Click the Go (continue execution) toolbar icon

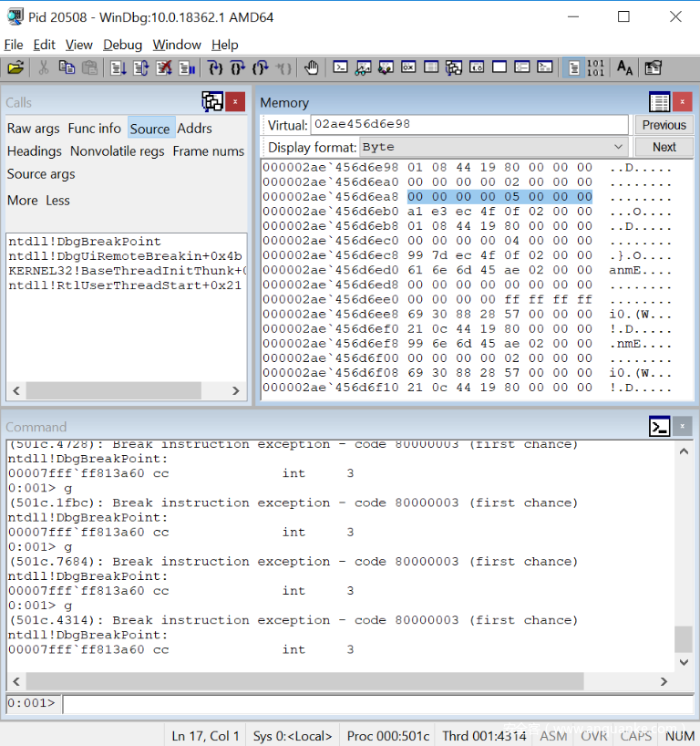coord(118,67)
